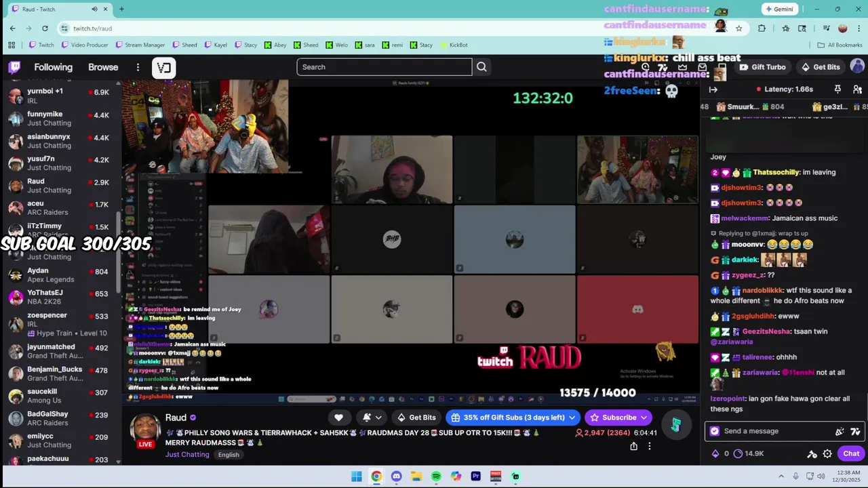Open Spotify from the taskbar
The height and width of the screenshot is (488, 868).
point(436,476)
